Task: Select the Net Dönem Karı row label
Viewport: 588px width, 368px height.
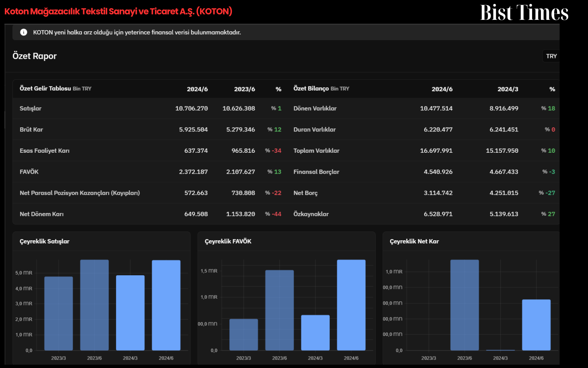Action: coord(42,214)
